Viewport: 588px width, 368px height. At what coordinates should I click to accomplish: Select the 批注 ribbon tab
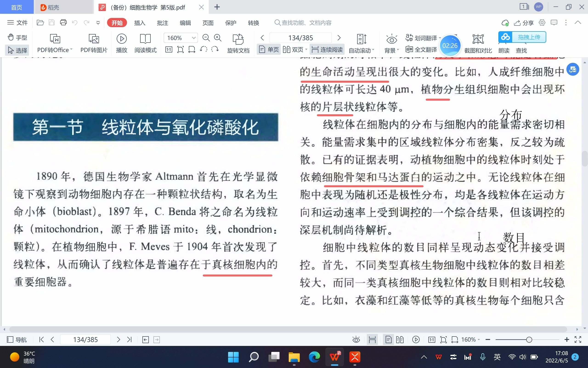163,23
